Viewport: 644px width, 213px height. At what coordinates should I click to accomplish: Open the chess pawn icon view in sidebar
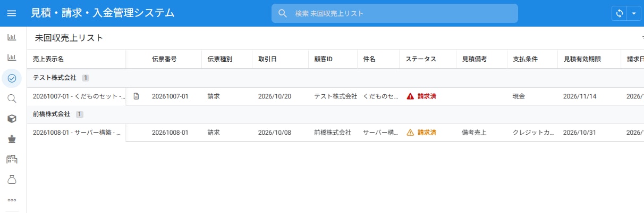pos(12,139)
